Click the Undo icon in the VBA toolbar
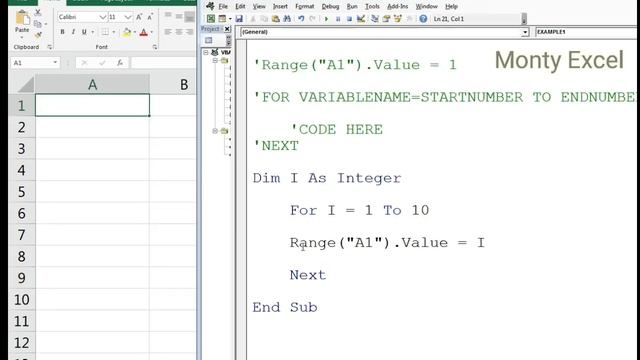This screenshot has width=640, height=360. (301, 18)
